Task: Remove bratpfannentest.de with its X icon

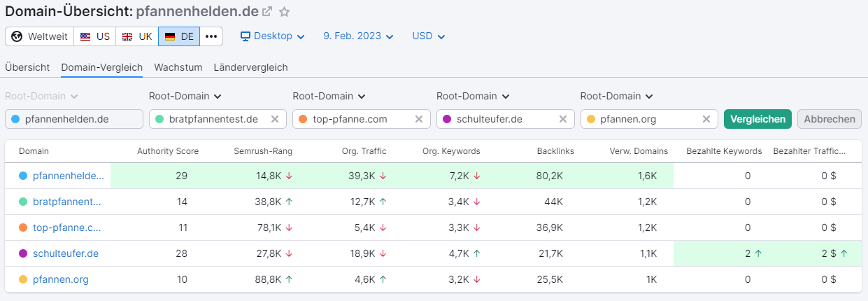Action: tap(275, 119)
